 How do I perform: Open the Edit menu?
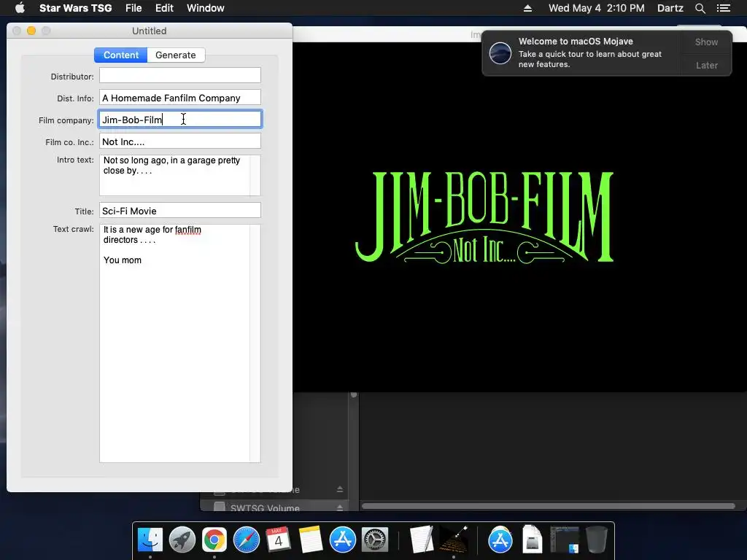click(164, 8)
